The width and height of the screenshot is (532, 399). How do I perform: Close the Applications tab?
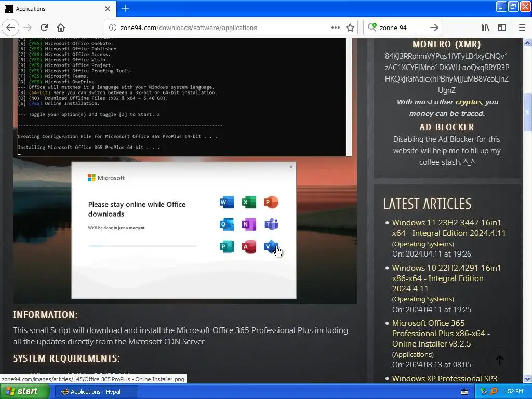pos(108,9)
